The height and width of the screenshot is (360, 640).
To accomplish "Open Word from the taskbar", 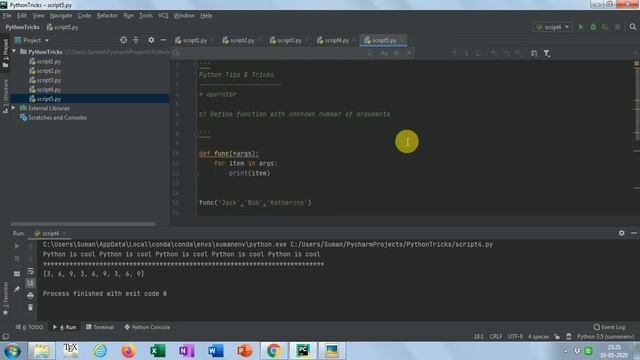I will [216, 351].
